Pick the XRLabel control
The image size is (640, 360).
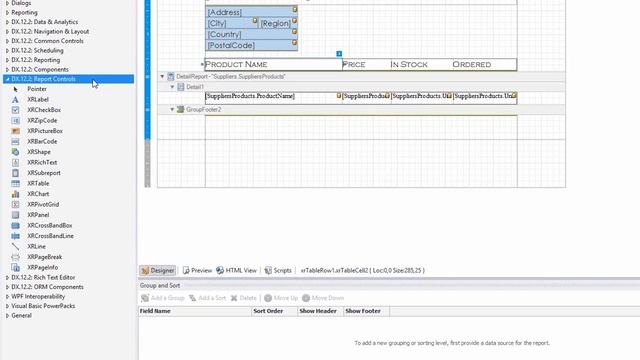tap(38, 100)
